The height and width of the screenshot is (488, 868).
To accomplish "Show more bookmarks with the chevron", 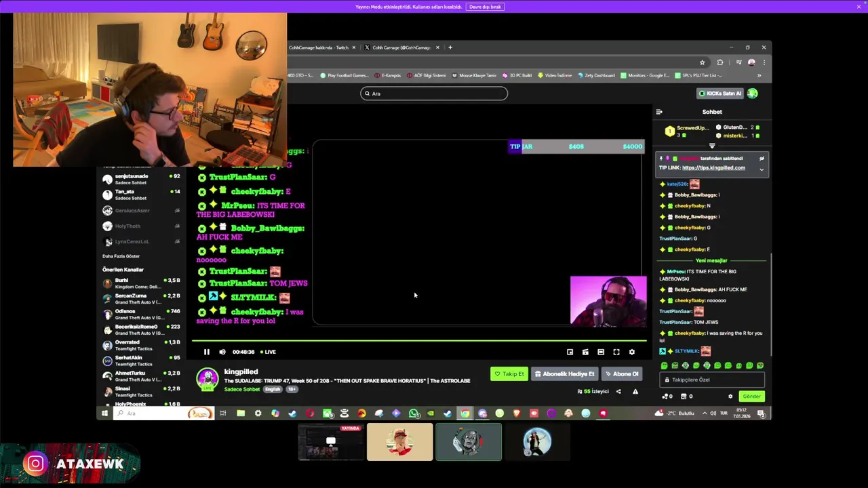I will [759, 75].
